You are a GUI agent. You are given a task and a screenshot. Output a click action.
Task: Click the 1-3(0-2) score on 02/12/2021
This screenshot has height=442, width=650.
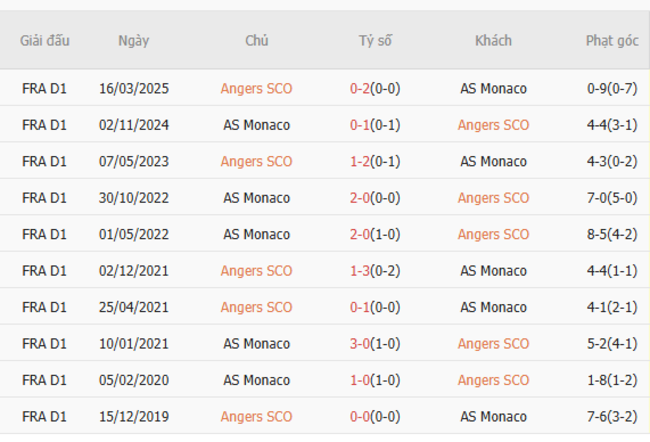coord(375,271)
